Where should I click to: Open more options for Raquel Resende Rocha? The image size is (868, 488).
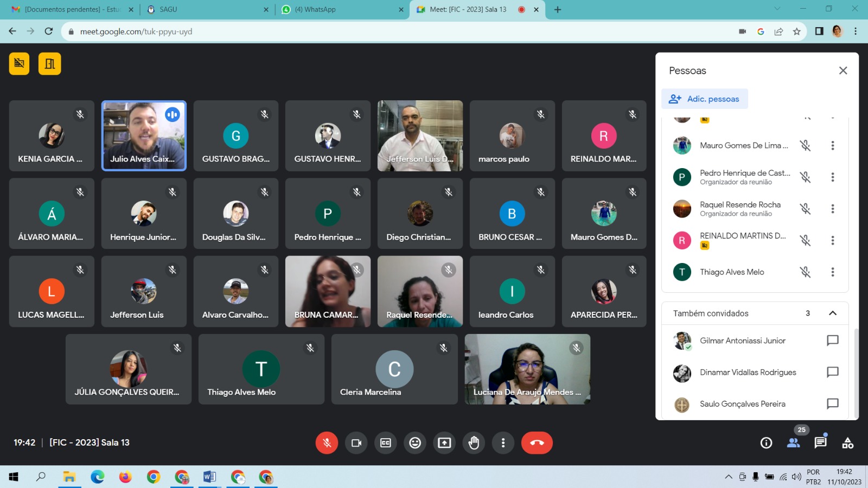tap(833, 209)
